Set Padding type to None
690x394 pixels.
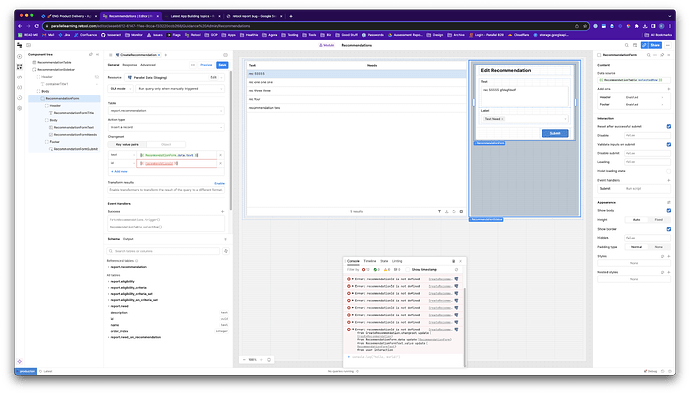[x=658, y=247]
